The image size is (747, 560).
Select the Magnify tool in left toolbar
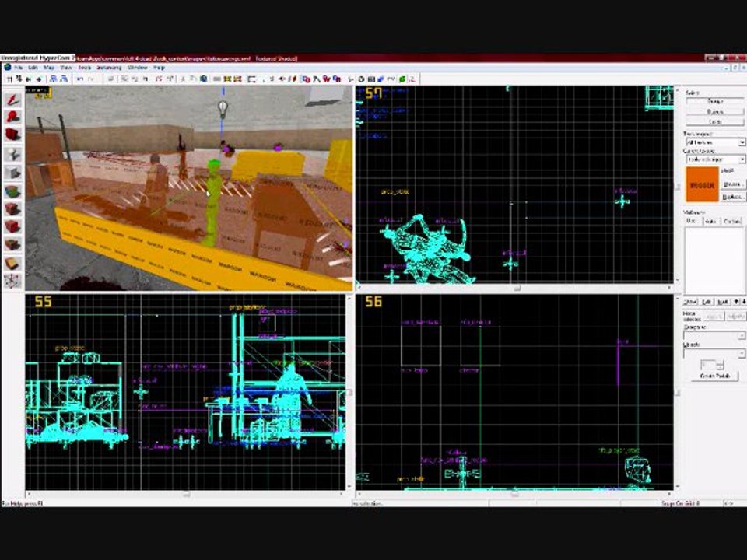pyautogui.click(x=12, y=117)
